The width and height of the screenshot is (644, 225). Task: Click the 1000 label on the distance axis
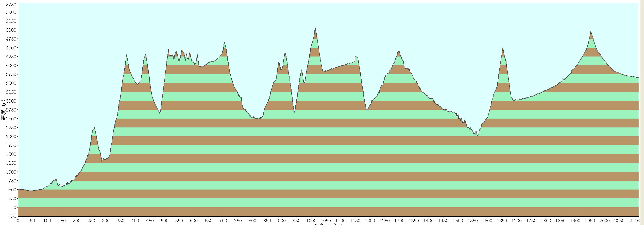[x=311, y=221]
